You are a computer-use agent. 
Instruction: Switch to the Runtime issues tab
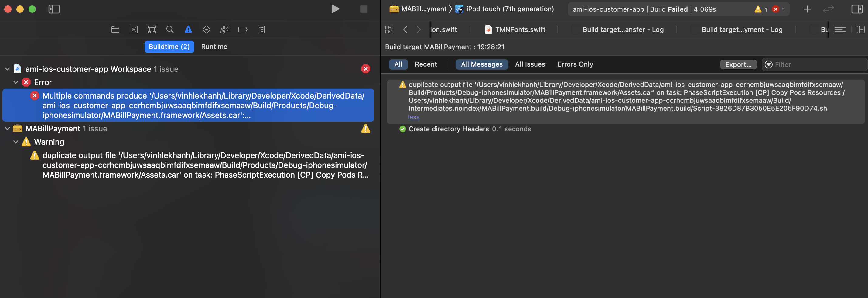[214, 47]
